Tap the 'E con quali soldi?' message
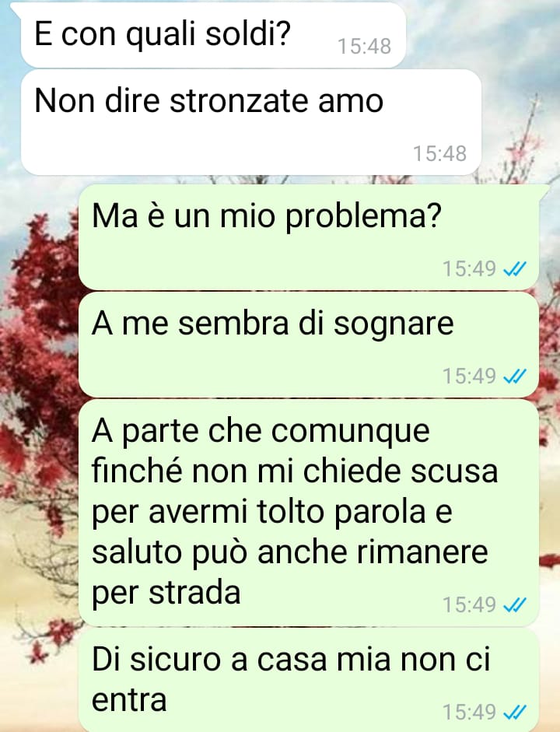The image size is (560, 732). (213, 35)
